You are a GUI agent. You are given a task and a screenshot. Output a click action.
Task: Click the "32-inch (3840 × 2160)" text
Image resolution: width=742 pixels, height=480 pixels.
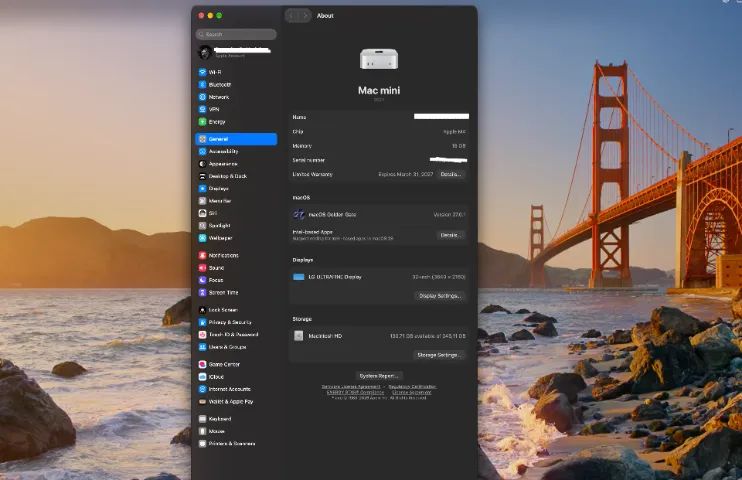coord(439,277)
